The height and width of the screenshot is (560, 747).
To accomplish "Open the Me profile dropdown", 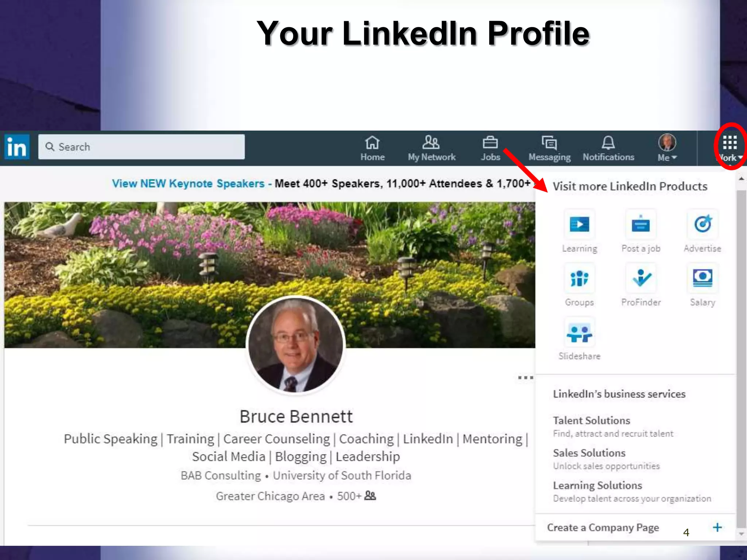I will (667, 148).
